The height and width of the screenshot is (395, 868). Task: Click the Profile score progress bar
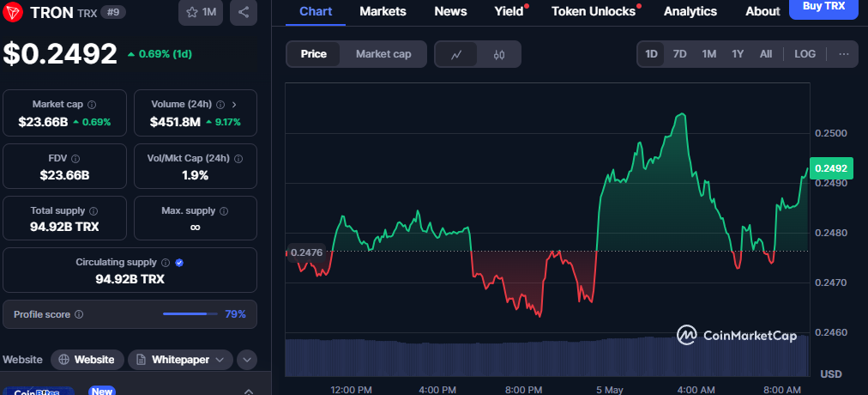click(x=189, y=314)
